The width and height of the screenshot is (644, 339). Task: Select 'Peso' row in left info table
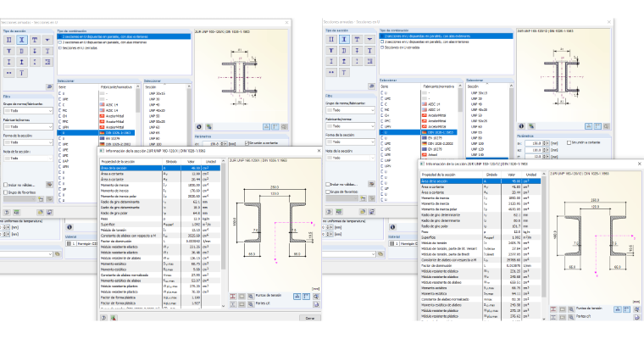pos(160,219)
